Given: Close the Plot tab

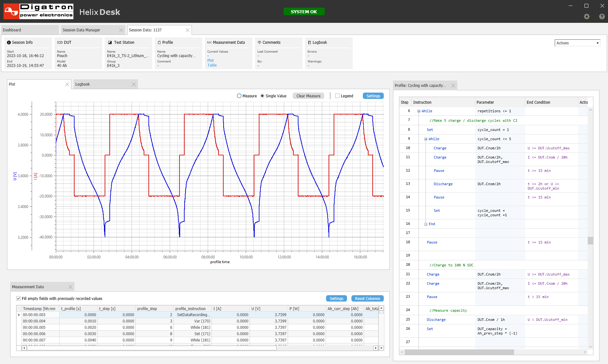Looking at the screenshot, I should click(67, 84).
